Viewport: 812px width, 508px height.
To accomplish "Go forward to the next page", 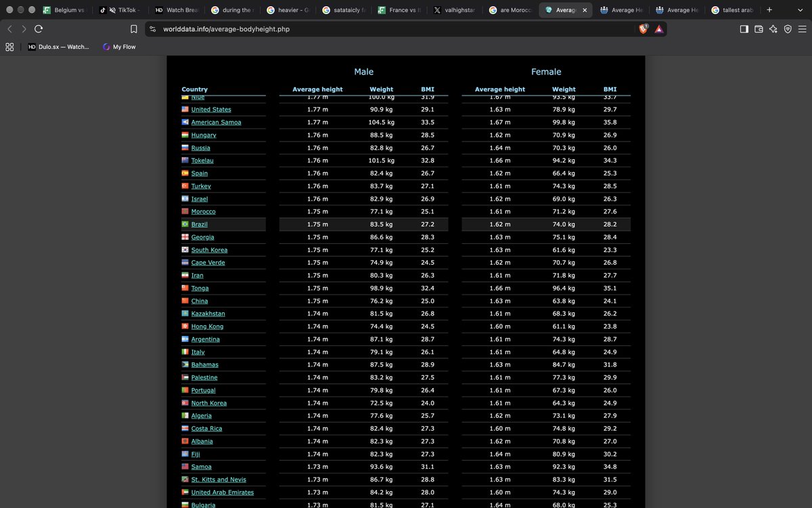I will click(24, 29).
